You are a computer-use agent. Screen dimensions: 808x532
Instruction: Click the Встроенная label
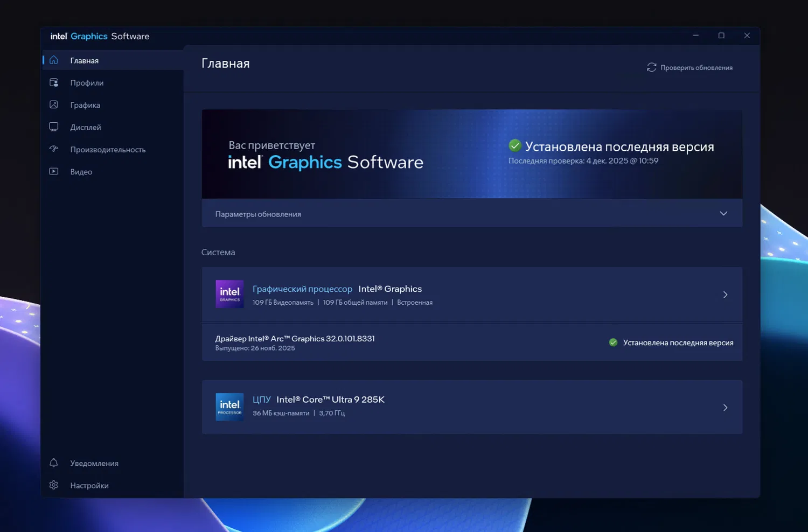click(415, 303)
